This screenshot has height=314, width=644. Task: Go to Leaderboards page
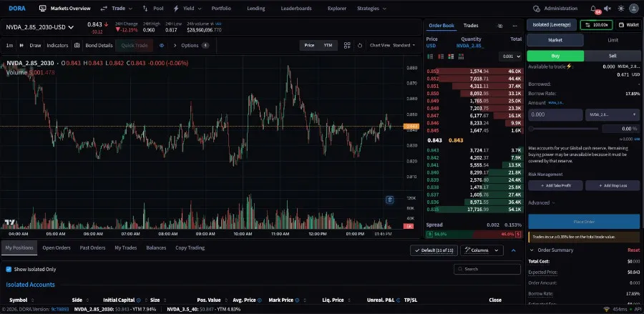(x=296, y=8)
